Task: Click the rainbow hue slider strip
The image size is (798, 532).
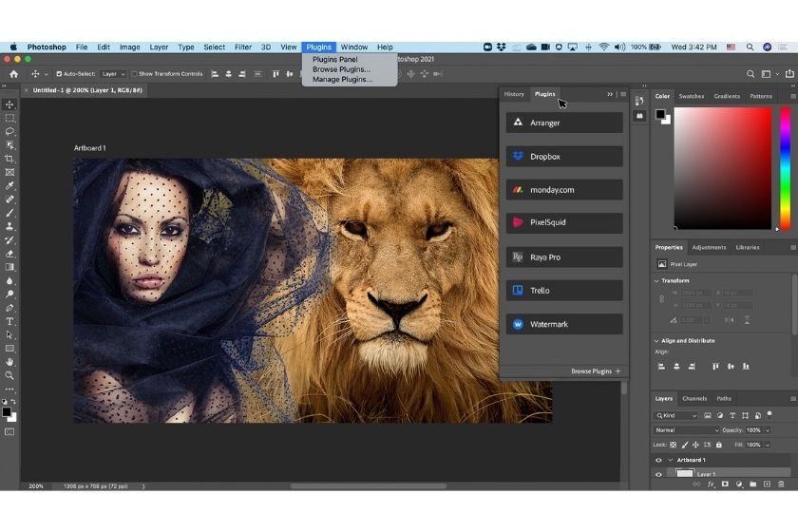Action: 785,166
